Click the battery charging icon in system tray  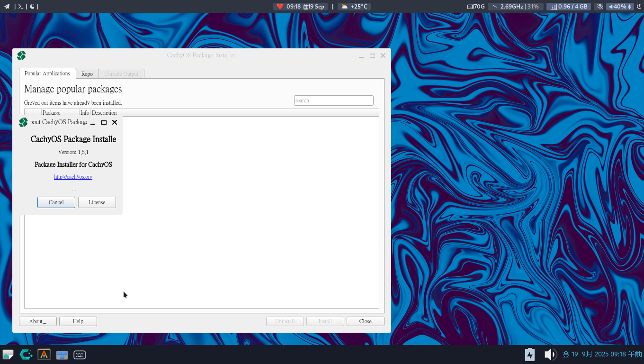(x=530, y=355)
